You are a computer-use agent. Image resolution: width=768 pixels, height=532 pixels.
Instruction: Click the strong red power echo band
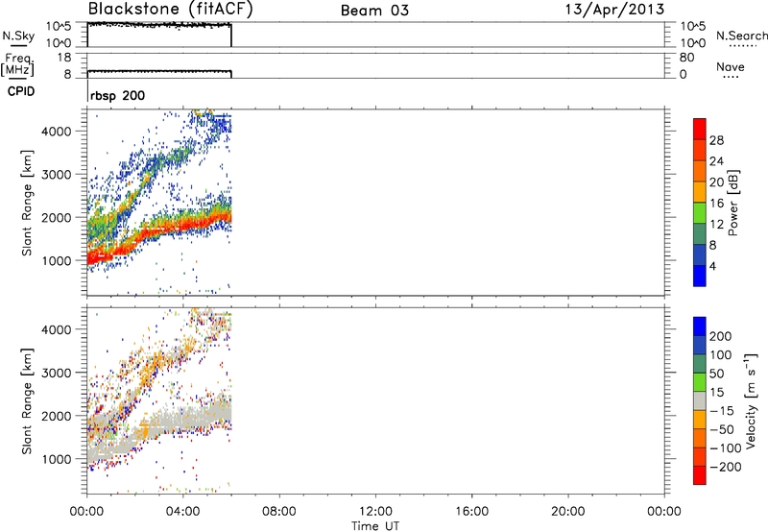[x=161, y=230]
